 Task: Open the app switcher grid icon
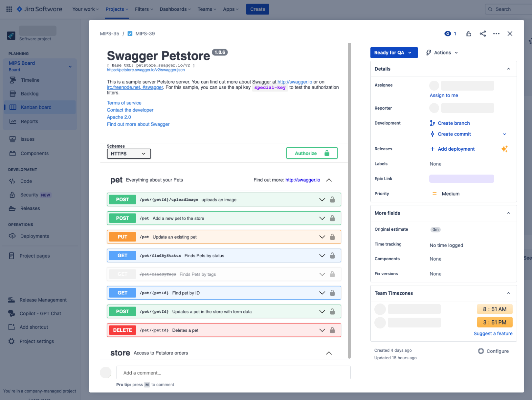point(9,9)
